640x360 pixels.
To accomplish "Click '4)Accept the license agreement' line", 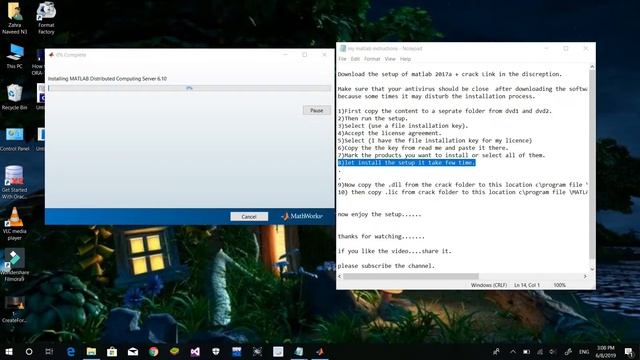I will pos(389,133).
